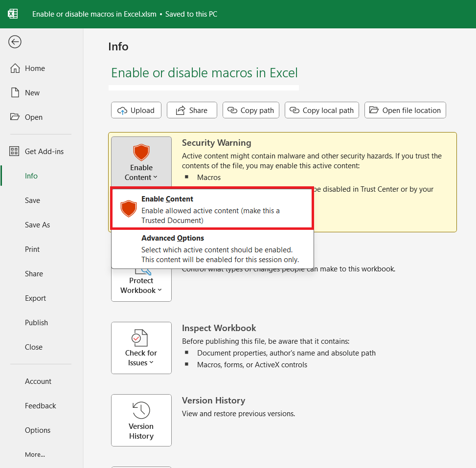Click the link icon on Copy path
Image resolution: width=476 pixels, height=468 pixels.
click(232, 110)
